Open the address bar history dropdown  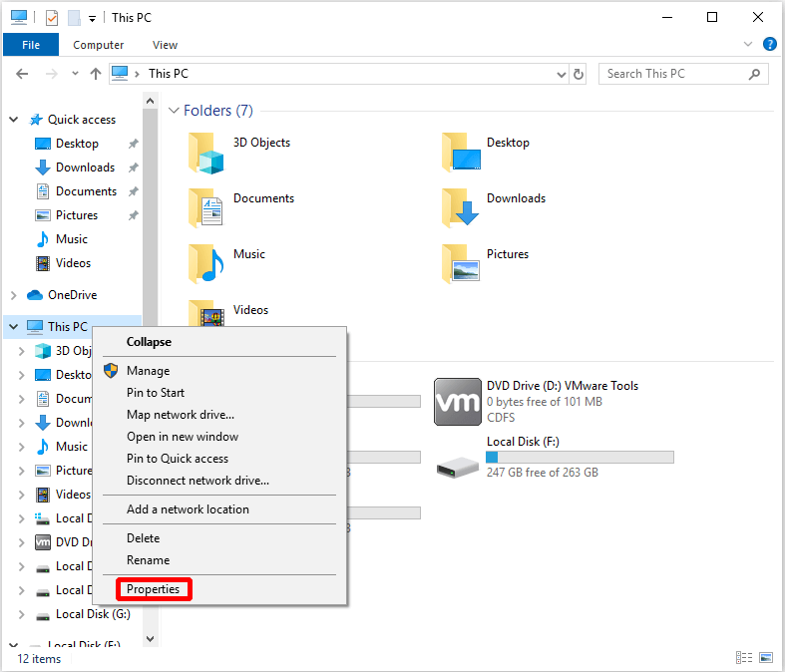click(x=562, y=75)
